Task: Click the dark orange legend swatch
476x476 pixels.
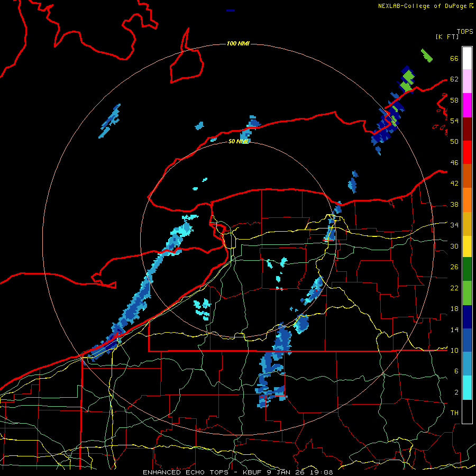Action: 467,176
